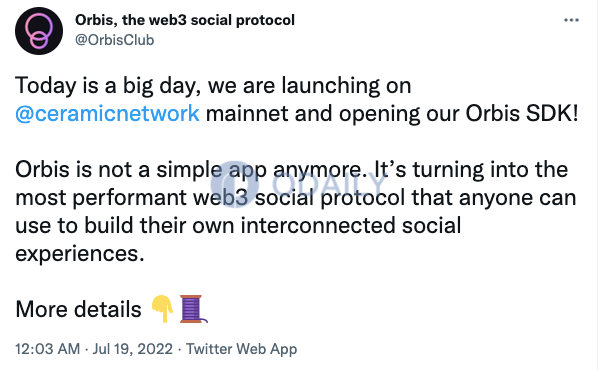The image size is (599, 370).
Task: Select the 'Today is a big day' line
Action: click(x=213, y=85)
